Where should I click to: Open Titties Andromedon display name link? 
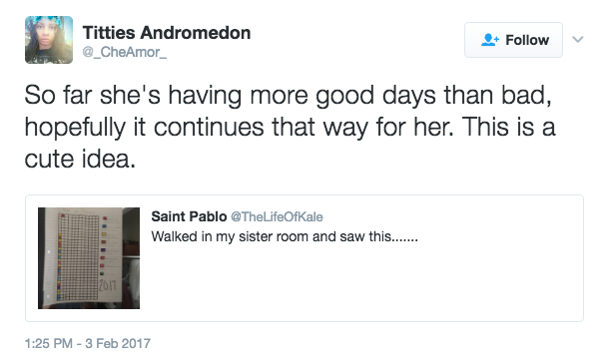[x=167, y=33]
